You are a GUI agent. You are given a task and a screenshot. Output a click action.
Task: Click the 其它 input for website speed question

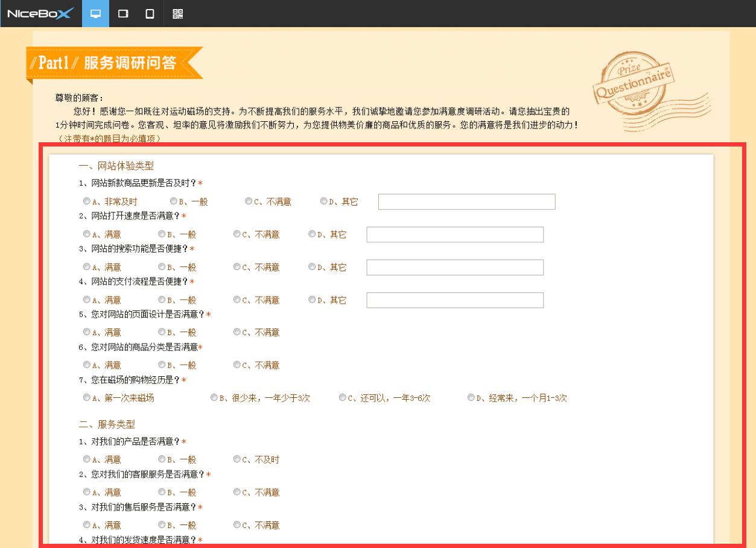click(454, 235)
